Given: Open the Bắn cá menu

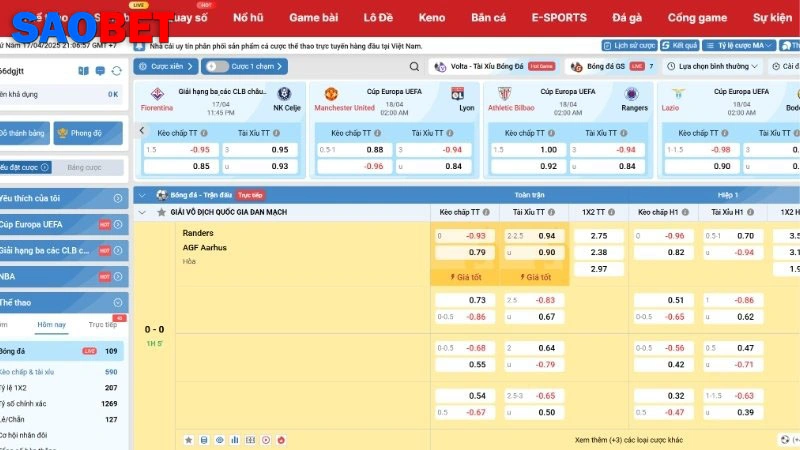Looking at the screenshot, I should click(488, 18).
